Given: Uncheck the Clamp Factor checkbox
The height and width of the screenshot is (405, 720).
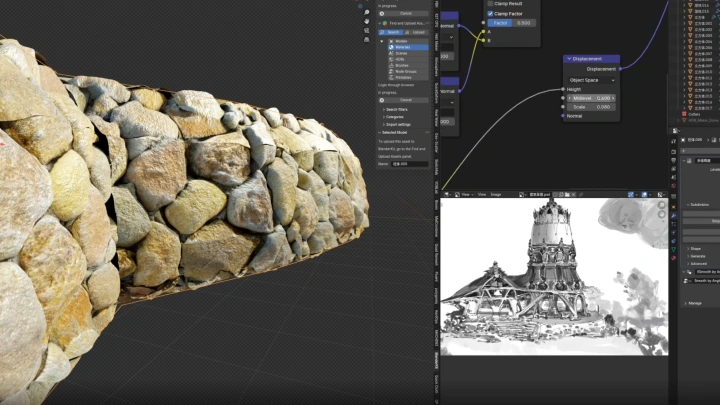Looking at the screenshot, I should pos(490,13).
